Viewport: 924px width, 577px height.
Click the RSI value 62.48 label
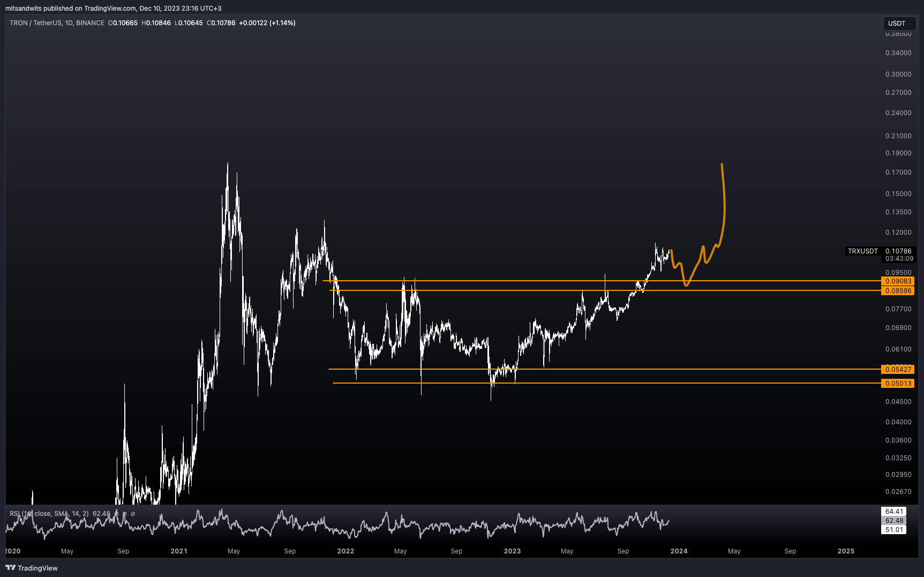(894, 521)
